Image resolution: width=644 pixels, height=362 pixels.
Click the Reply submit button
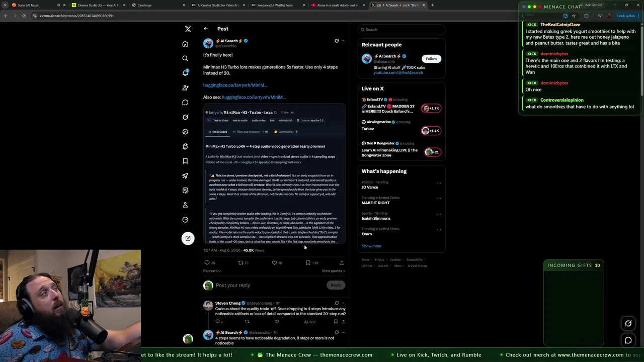point(336,285)
